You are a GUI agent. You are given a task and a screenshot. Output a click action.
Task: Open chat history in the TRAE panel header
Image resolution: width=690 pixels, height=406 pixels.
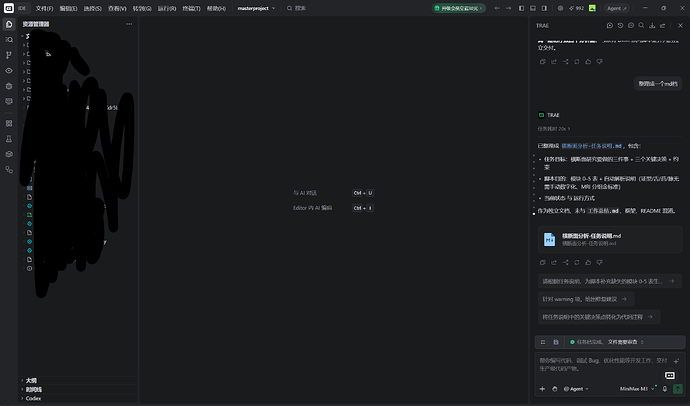point(620,26)
